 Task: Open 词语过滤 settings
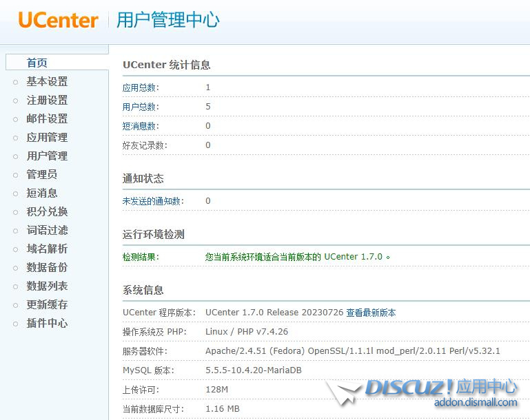click(47, 230)
